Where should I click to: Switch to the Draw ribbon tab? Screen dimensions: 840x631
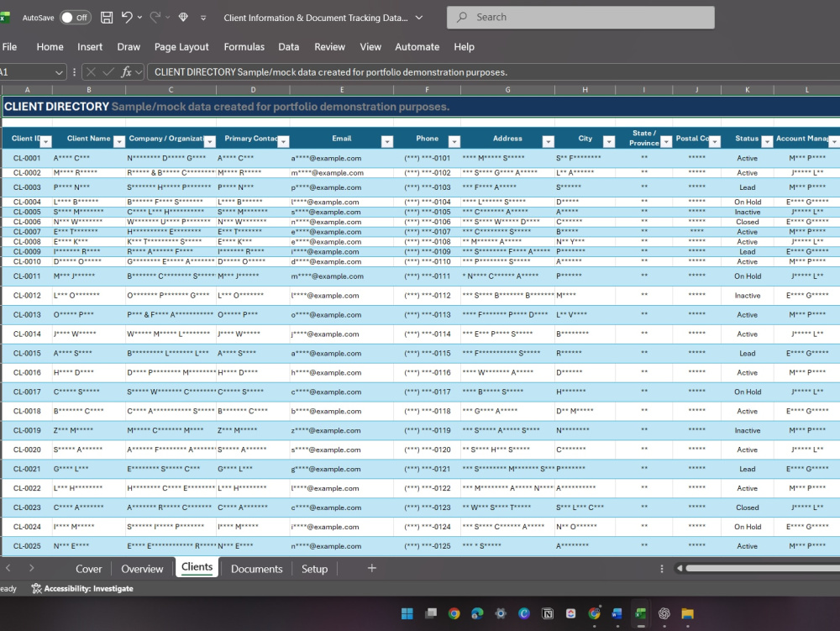tap(129, 47)
